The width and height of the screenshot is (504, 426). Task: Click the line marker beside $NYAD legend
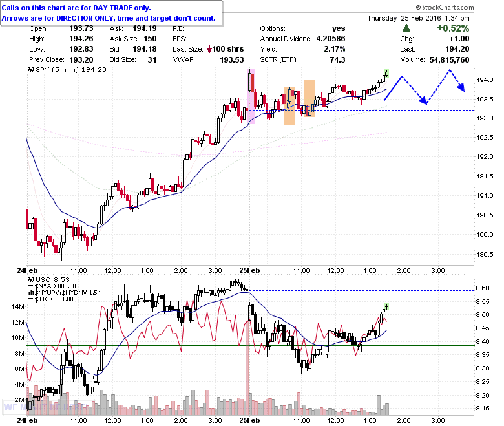pyautogui.click(x=31, y=286)
